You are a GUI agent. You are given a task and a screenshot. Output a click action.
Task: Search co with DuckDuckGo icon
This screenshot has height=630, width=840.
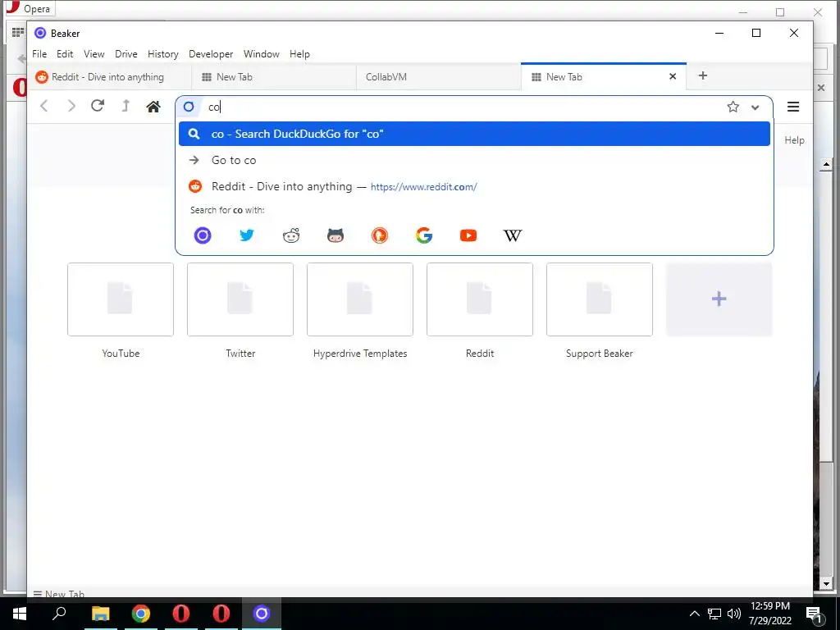(380, 235)
